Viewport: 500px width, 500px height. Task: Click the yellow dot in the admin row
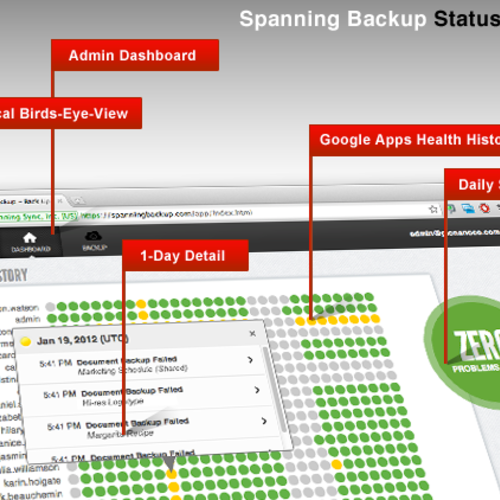click(143, 315)
